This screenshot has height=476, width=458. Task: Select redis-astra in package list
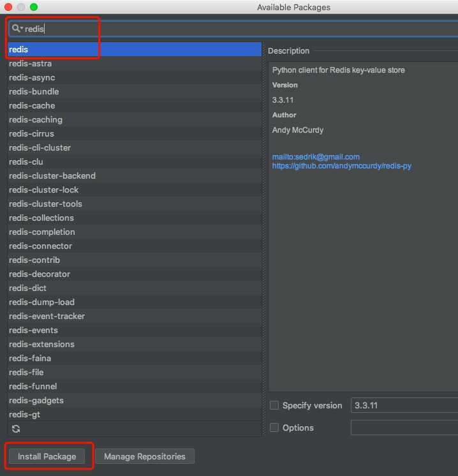click(x=135, y=63)
